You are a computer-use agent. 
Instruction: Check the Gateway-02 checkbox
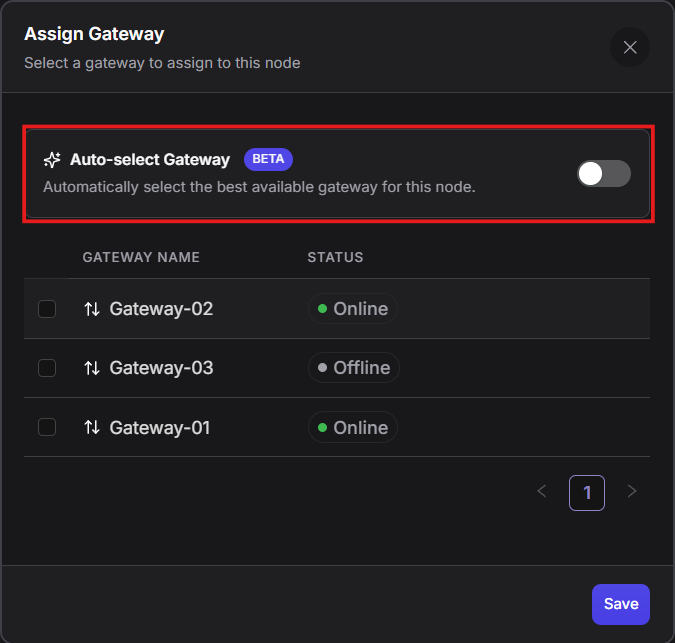click(47, 309)
